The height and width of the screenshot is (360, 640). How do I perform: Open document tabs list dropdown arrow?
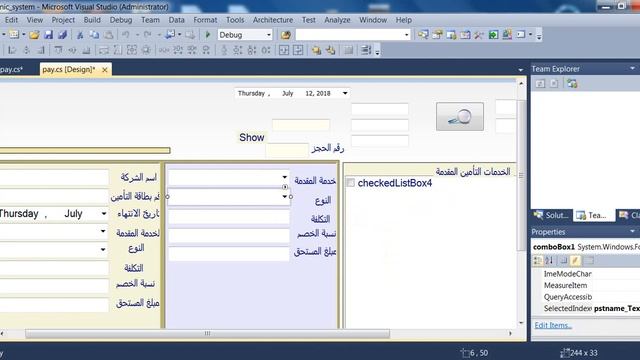(x=520, y=70)
